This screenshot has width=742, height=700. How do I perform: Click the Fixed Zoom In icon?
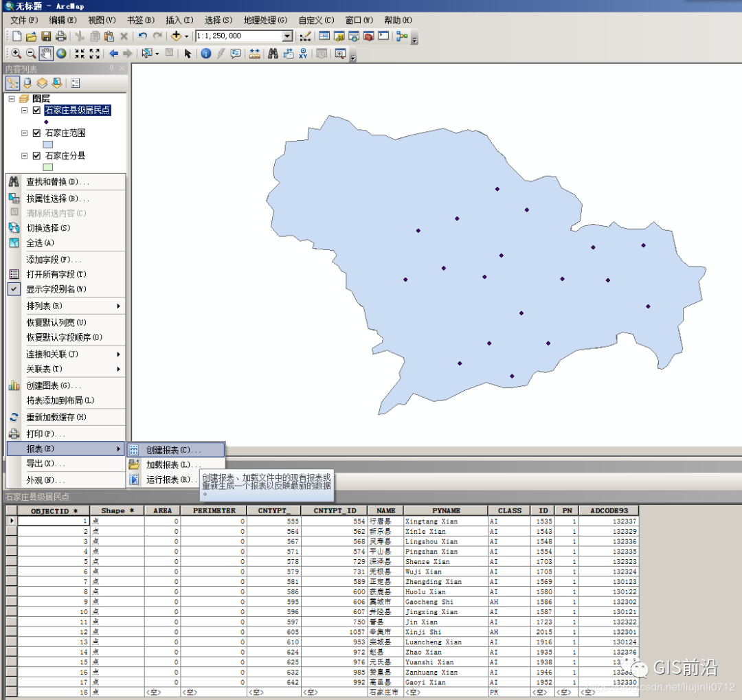(80, 54)
